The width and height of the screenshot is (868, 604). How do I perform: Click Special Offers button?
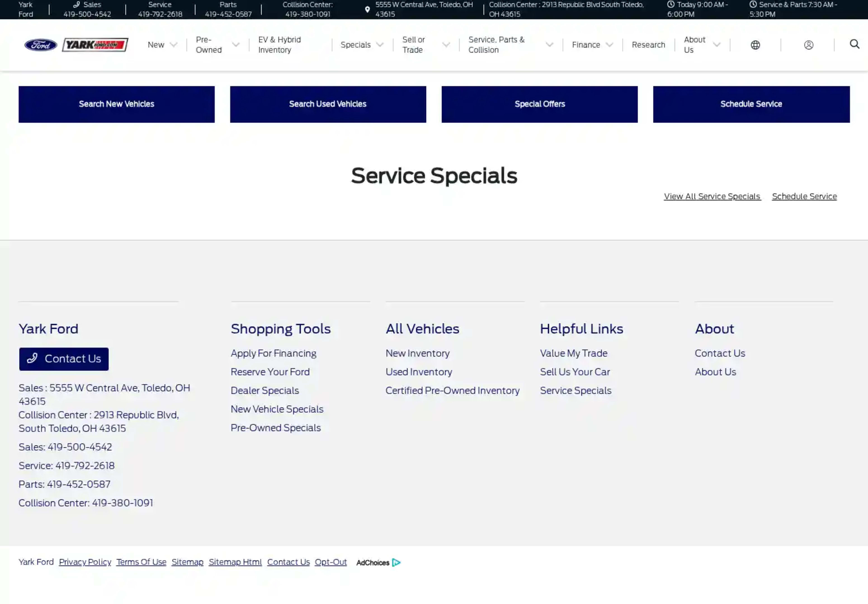pos(540,104)
